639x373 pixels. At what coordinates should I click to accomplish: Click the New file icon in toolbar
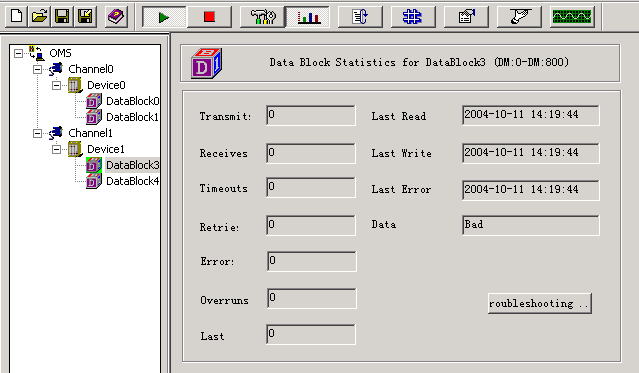click(x=16, y=17)
